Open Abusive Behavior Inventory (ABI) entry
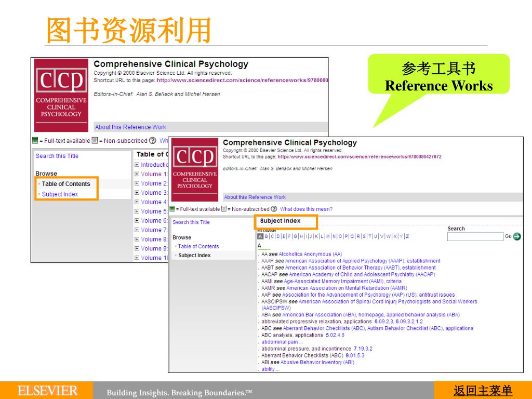Image resolution: width=532 pixels, height=399 pixels. [317, 362]
